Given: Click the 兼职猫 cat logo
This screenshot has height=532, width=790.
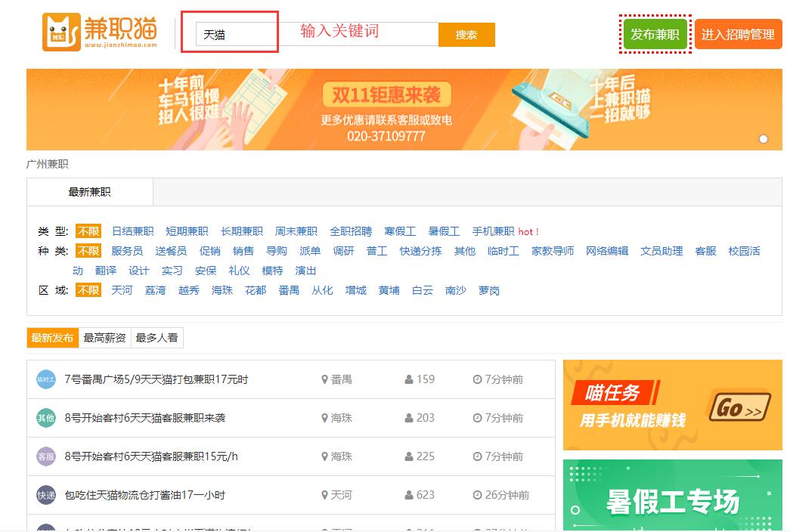Looking at the screenshot, I should 61,32.
